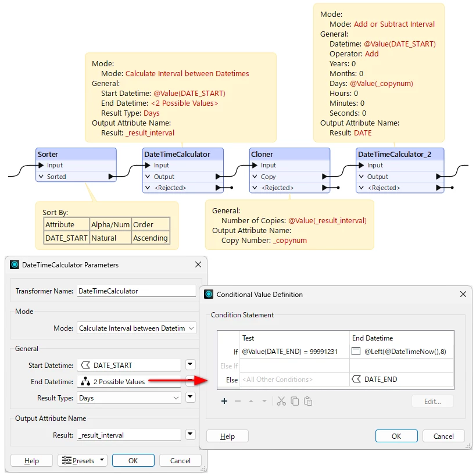The height and width of the screenshot is (476, 476).
Task: Select the If test @Value(DATE_END) = 99991231 cell
Action: [x=295, y=352]
